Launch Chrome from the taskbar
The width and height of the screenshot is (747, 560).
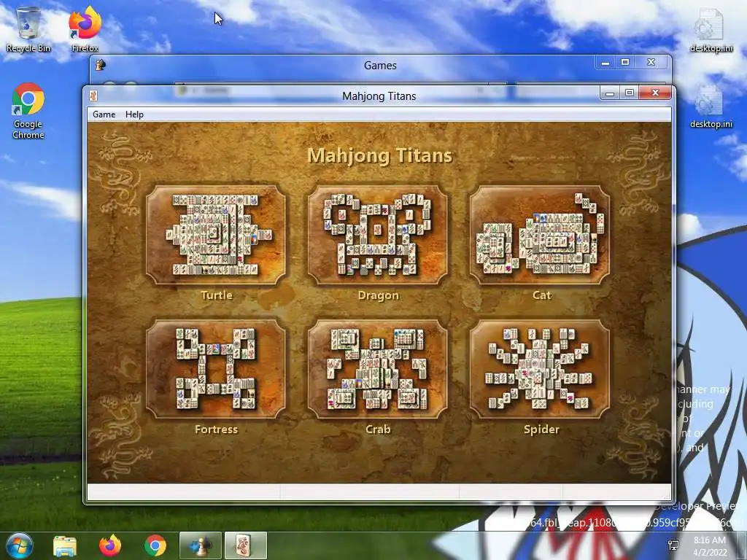click(155, 546)
